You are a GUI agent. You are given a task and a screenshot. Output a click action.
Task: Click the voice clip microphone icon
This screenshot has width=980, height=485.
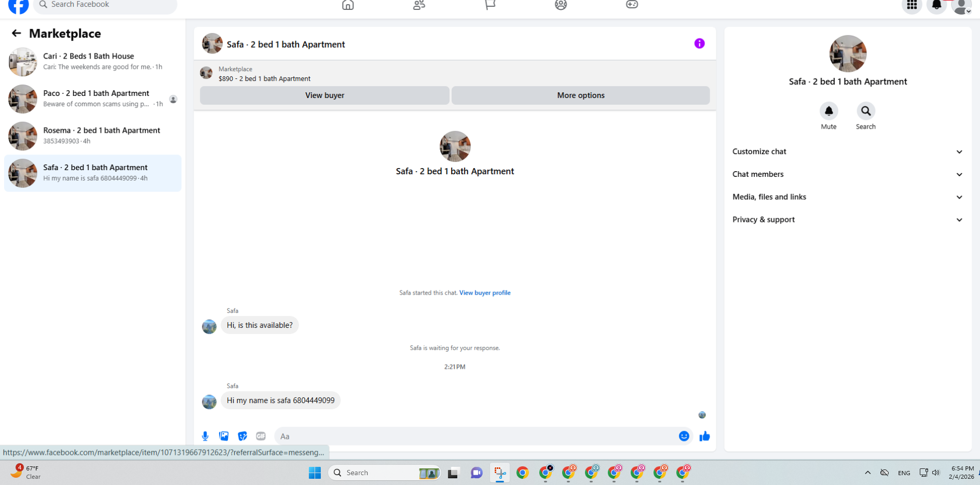(205, 436)
